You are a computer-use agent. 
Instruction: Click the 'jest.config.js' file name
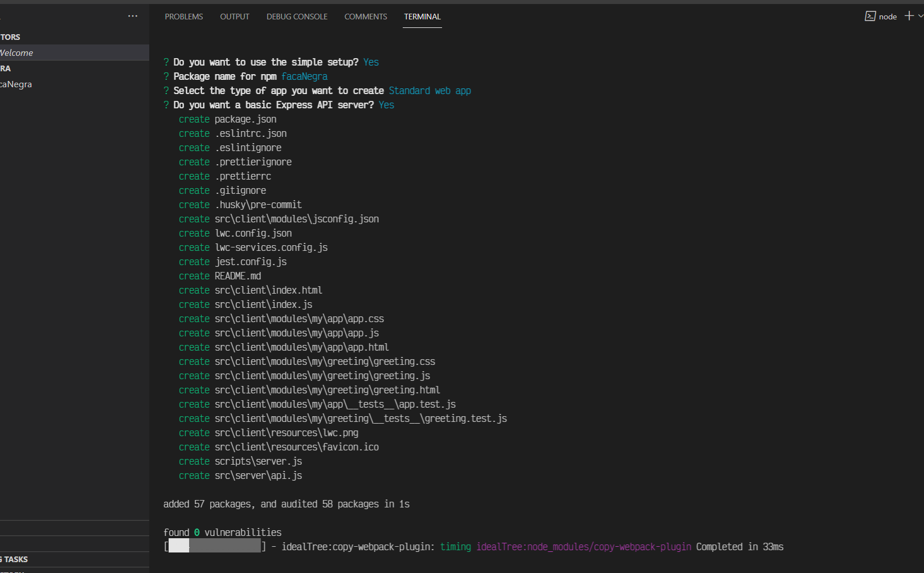point(251,262)
